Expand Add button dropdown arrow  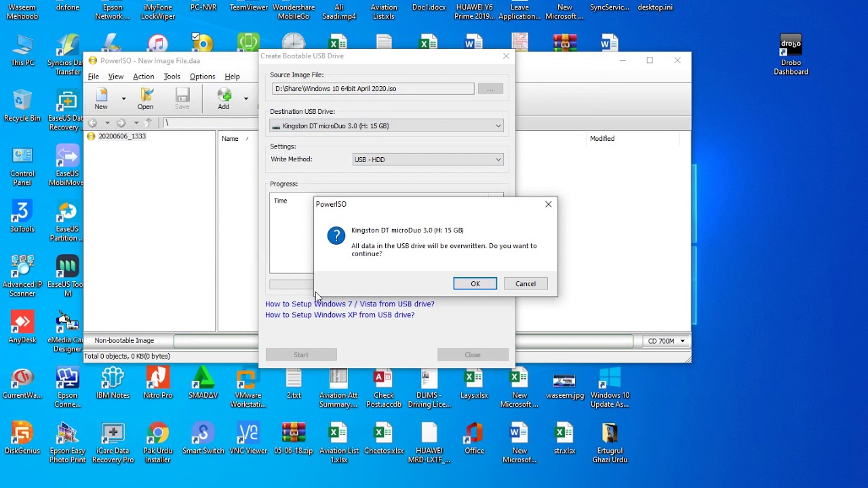tap(245, 99)
